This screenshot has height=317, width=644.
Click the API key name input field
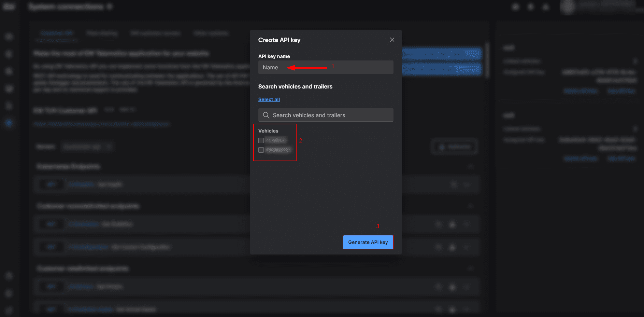326,67
